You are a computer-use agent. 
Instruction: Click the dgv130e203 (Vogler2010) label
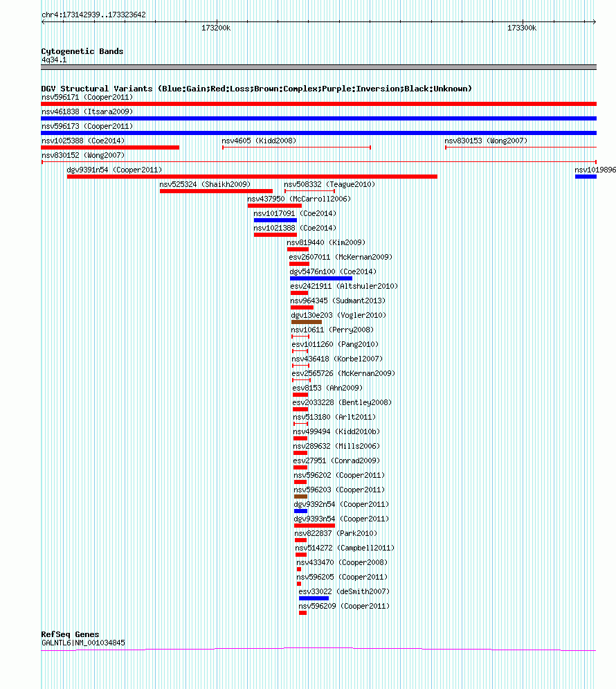(x=338, y=315)
